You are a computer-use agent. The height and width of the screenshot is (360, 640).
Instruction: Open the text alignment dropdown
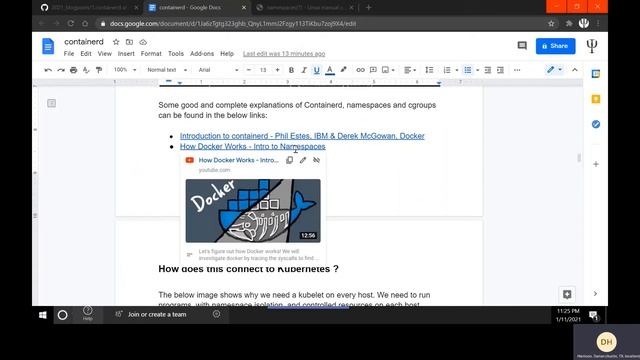click(410, 70)
